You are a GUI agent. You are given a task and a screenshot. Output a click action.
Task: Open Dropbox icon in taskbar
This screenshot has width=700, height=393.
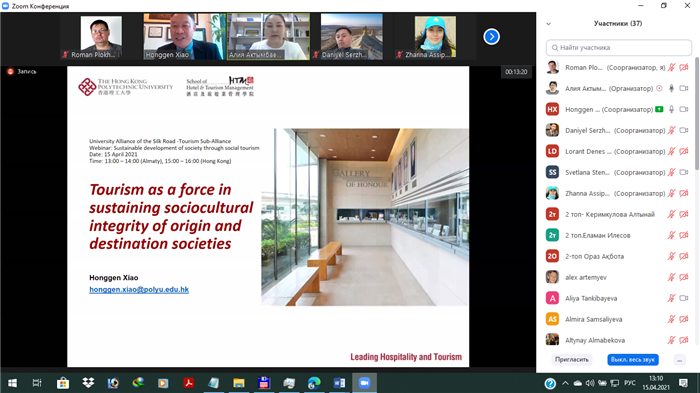88,383
